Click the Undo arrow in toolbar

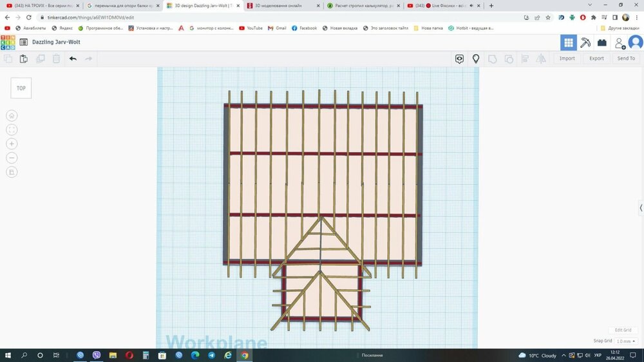(x=73, y=59)
